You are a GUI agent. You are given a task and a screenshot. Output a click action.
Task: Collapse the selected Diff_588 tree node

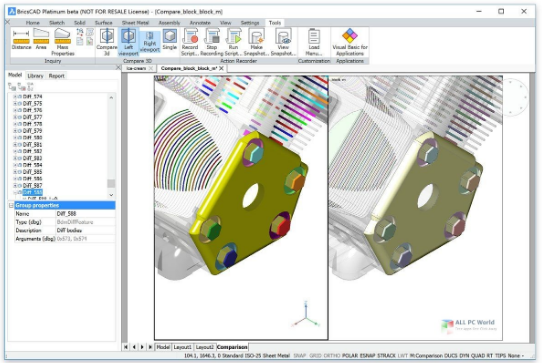pyautogui.click(x=15, y=192)
